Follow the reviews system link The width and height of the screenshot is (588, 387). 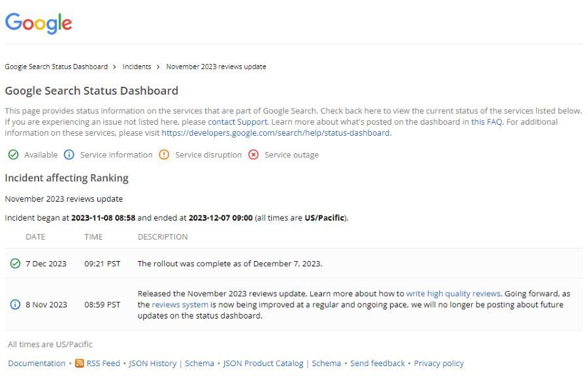180,305
